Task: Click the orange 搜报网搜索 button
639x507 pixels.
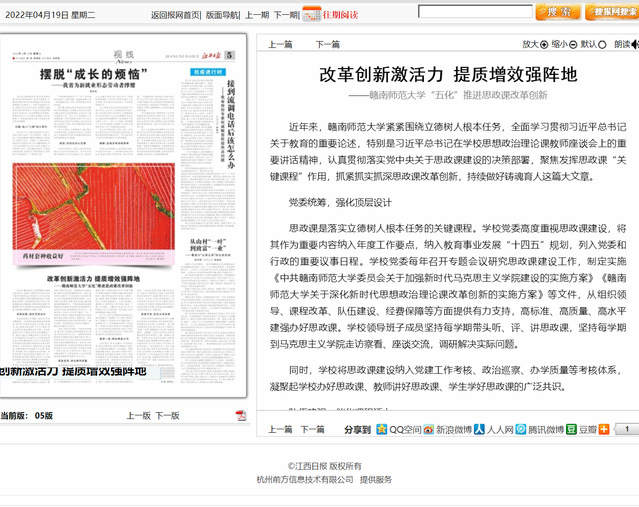Action: click(612, 12)
